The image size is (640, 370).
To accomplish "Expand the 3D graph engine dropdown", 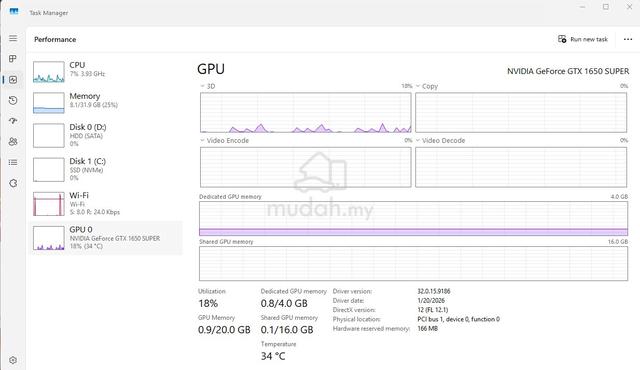I will click(x=208, y=86).
